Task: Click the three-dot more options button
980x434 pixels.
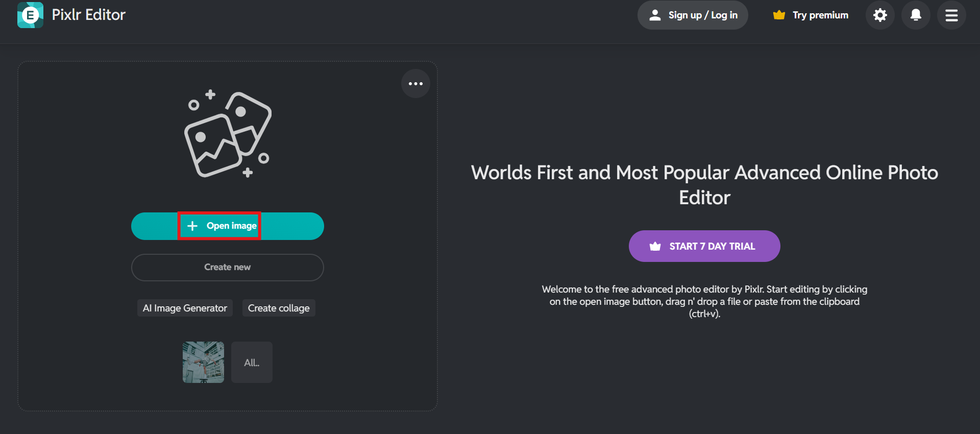Action: [415, 84]
